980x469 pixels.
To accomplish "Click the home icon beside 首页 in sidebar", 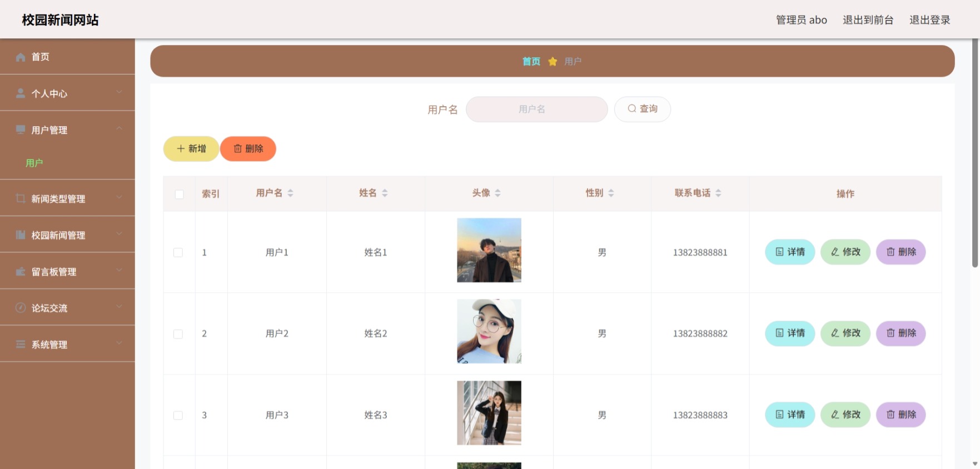I will tap(21, 57).
